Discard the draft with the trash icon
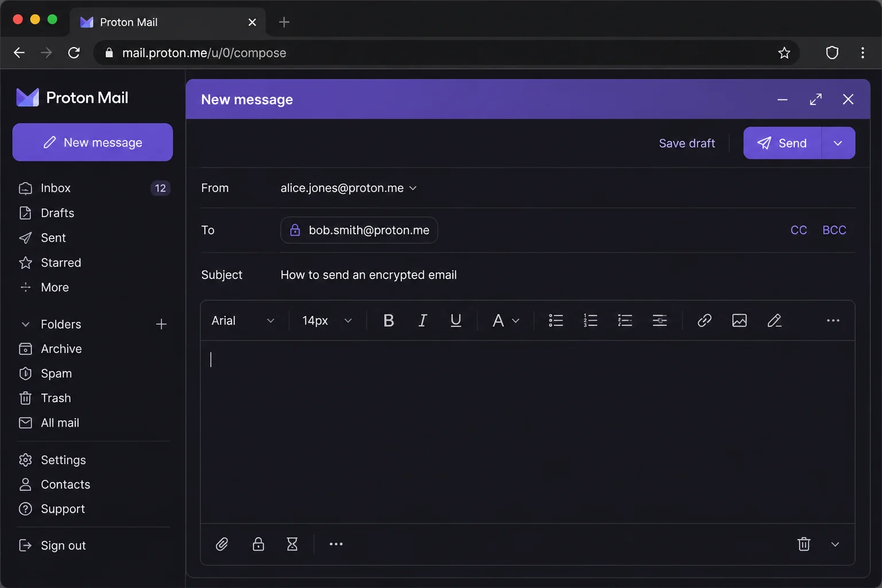The width and height of the screenshot is (882, 588). [x=804, y=544]
